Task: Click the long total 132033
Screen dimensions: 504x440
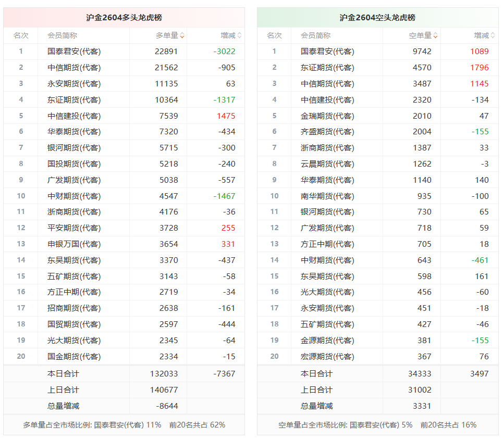Action: (x=164, y=374)
